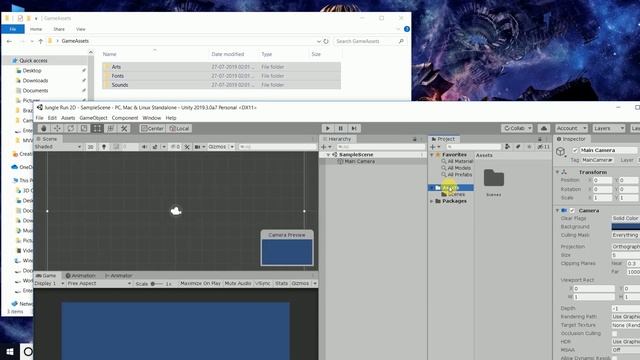Open Layers dropdown
The width and height of the screenshot is (640, 360).
click(x=609, y=128)
